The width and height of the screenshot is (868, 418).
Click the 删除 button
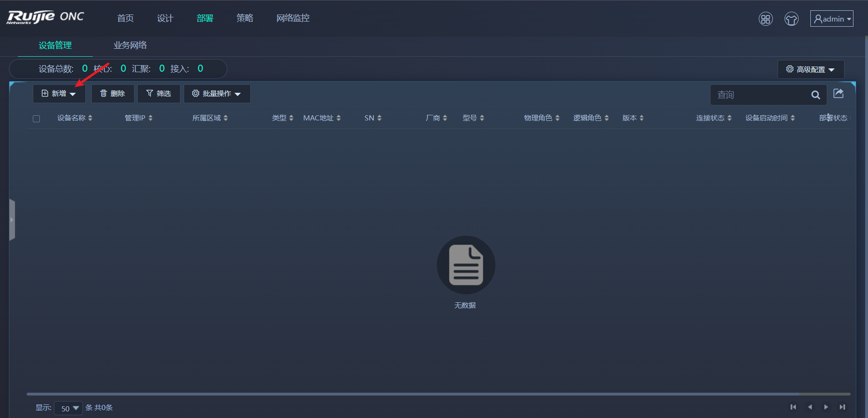tap(113, 94)
